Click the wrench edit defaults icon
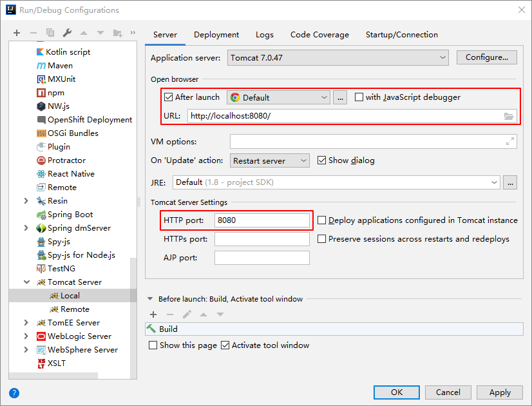Viewport: 532px width, 406px height. coord(67,33)
